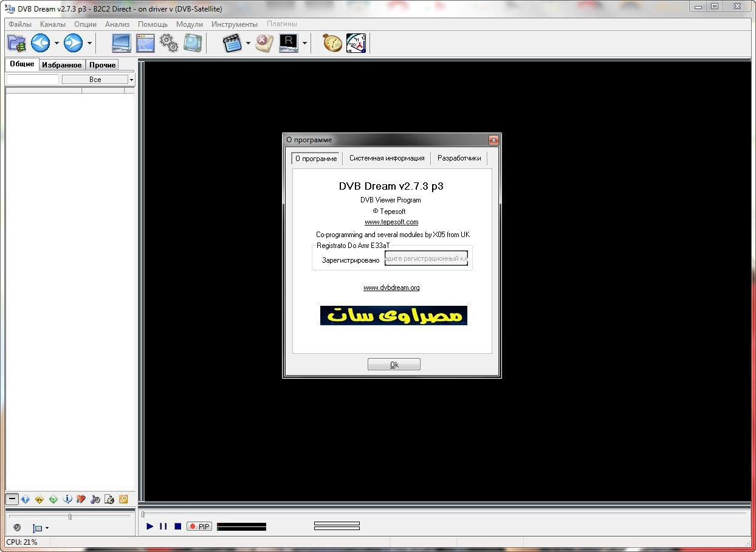Select the Системная информация tab
The width and height of the screenshot is (756, 552).
[x=387, y=158]
